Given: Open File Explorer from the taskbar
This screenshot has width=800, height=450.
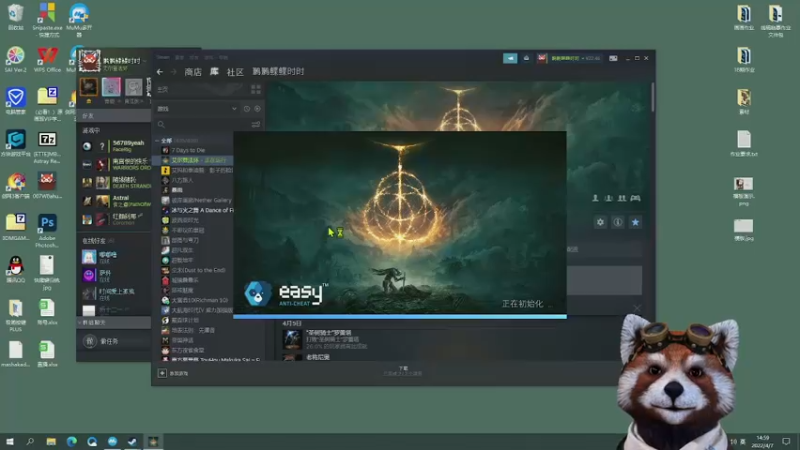Looking at the screenshot, I should 51,441.
